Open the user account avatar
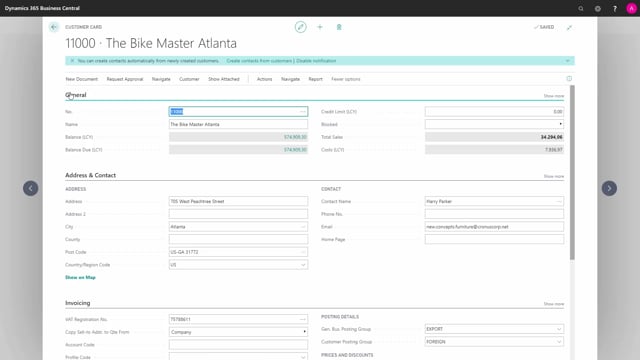The height and width of the screenshot is (360, 640). pos(631,9)
